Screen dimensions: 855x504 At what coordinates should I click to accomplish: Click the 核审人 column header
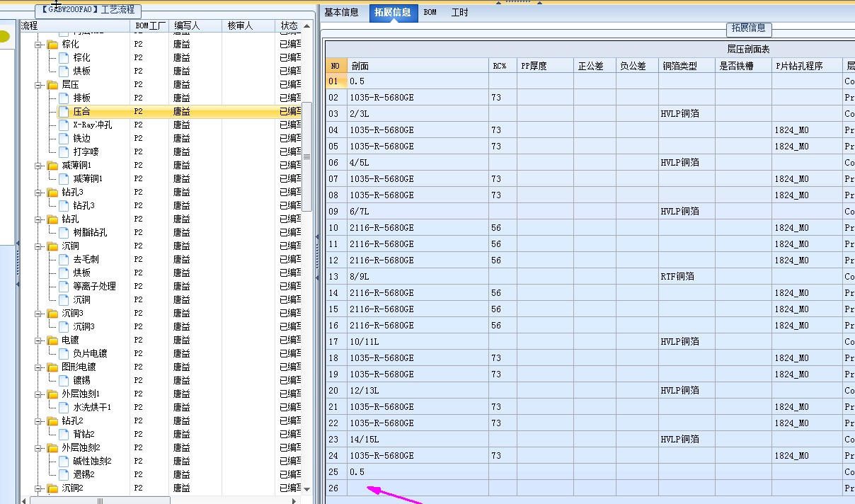[x=248, y=25]
